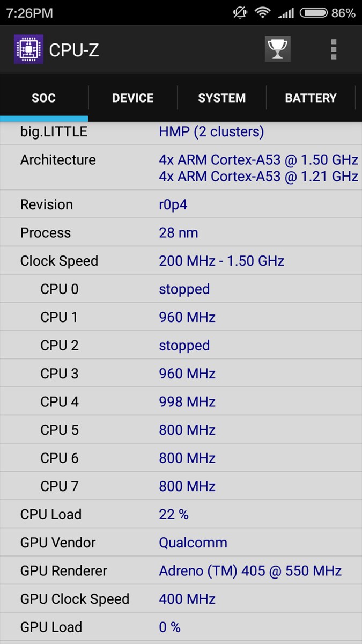The image size is (362, 644).
Task: Tap the GPU Clock Speed row
Action: (x=181, y=599)
